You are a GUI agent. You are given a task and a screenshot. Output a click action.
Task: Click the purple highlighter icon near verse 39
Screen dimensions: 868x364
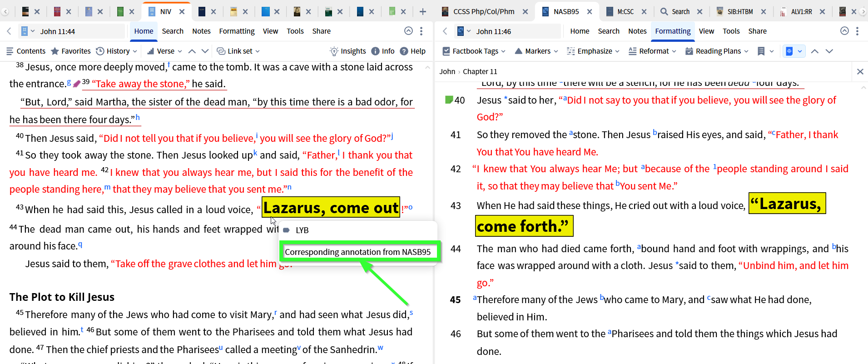[x=77, y=84]
